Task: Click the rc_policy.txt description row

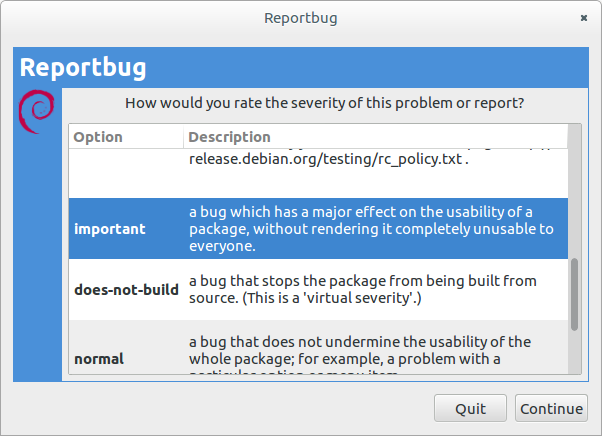Action: coord(328,160)
